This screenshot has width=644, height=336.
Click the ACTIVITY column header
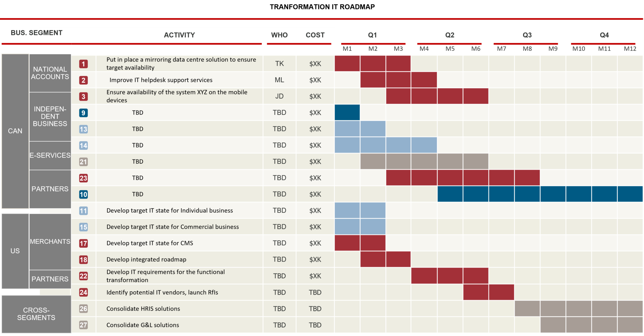click(179, 35)
